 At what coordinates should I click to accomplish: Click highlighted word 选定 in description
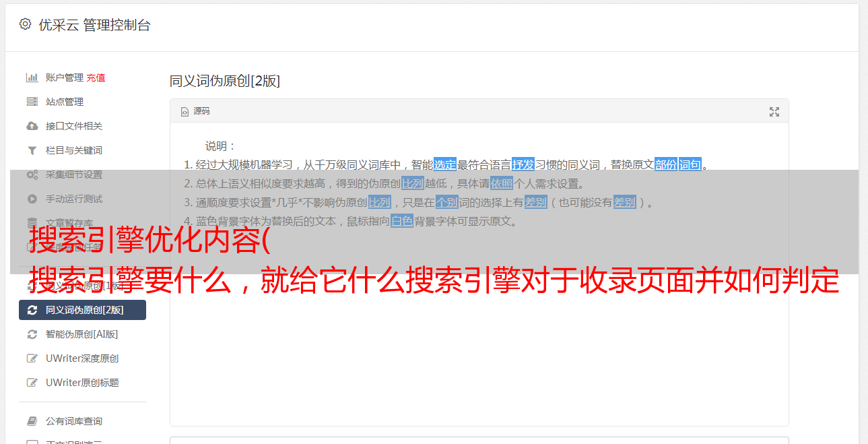[x=445, y=164]
